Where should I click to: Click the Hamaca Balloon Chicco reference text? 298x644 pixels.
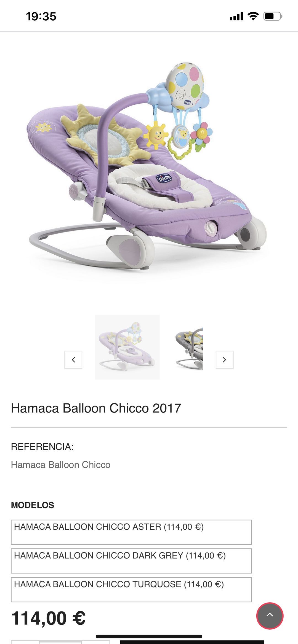coord(61,465)
